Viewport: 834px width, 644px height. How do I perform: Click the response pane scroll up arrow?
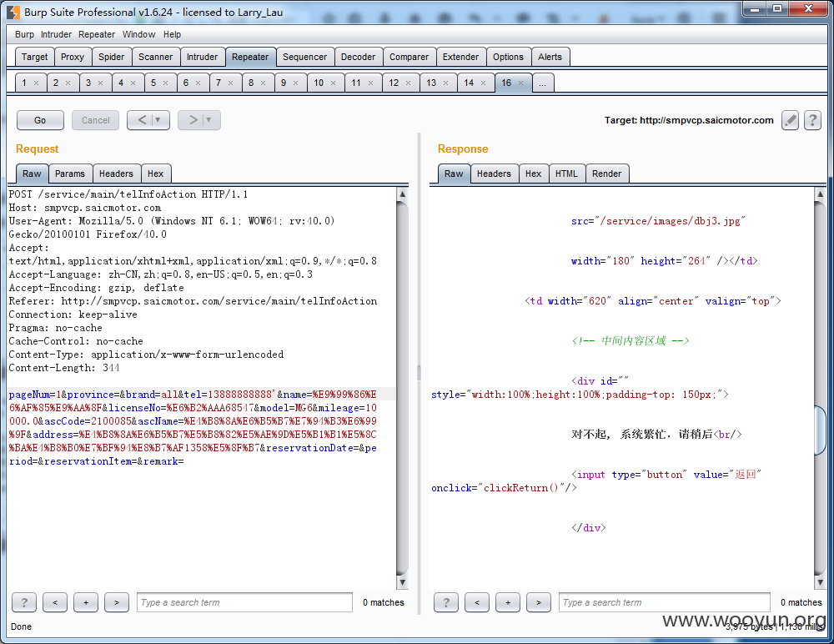click(x=820, y=194)
